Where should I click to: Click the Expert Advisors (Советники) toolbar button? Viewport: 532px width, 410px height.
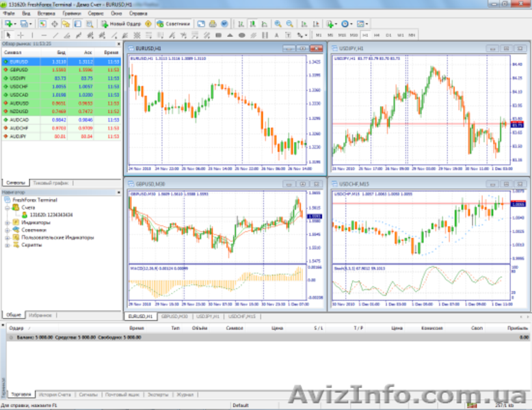coord(173,23)
